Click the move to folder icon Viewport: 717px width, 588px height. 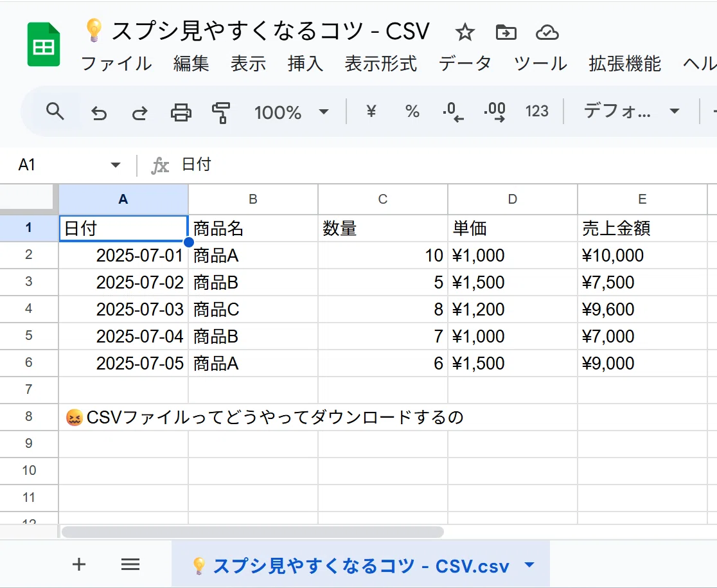506,33
